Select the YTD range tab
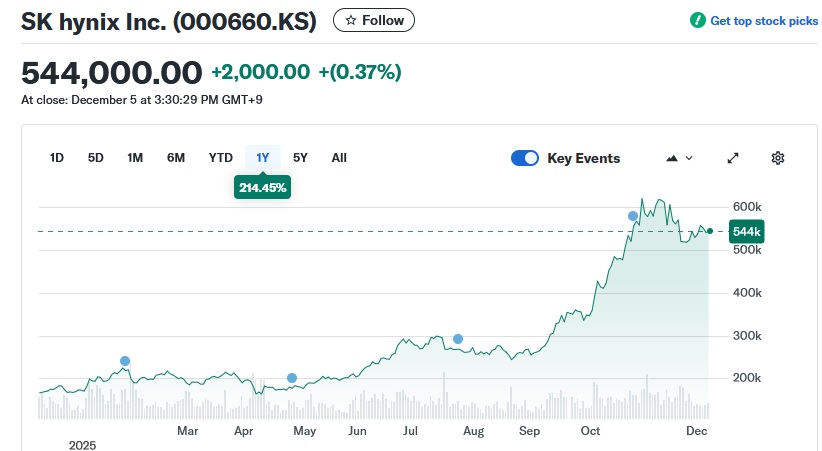Screen dimensions: 822x451 221,158
